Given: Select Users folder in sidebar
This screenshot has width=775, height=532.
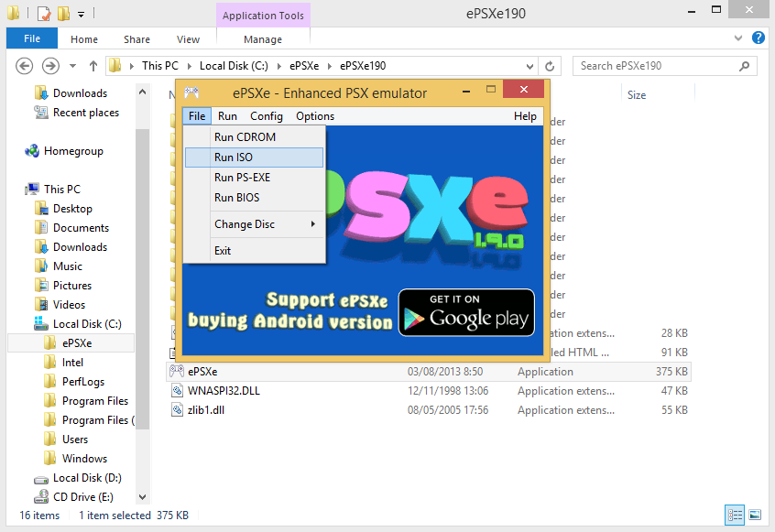Looking at the screenshot, I should pos(74,440).
